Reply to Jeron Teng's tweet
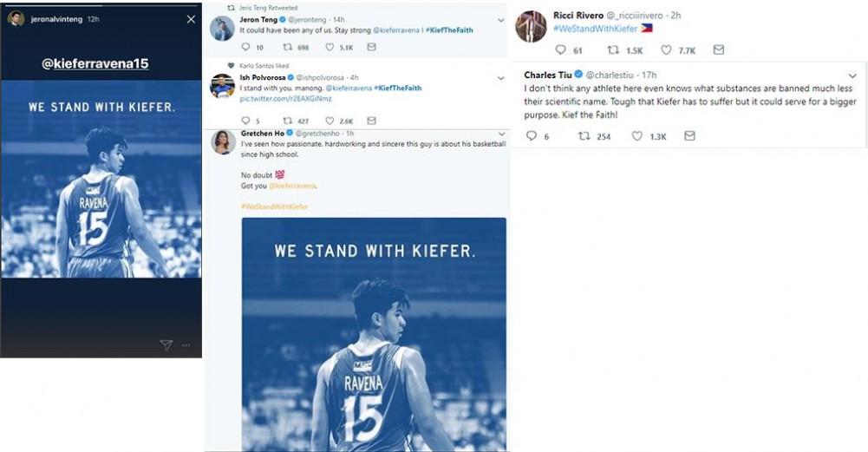Screen dimensions: 868x452 (x=245, y=47)
